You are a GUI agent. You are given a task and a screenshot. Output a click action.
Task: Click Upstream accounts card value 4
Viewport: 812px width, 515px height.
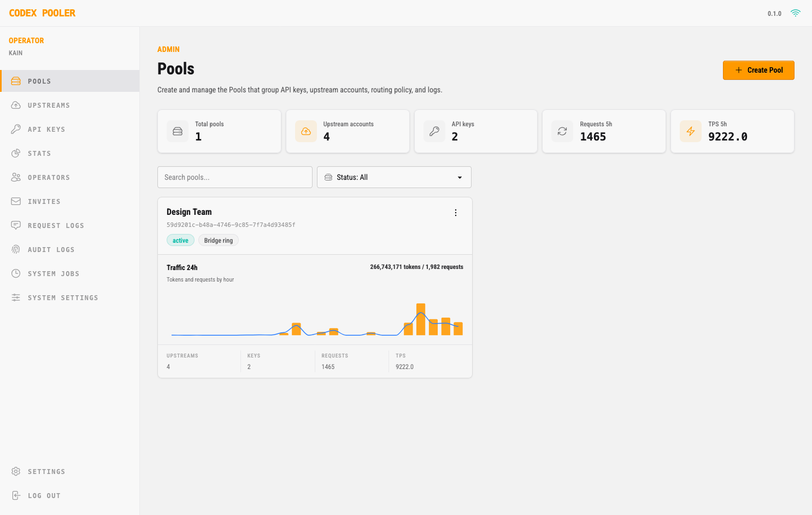click(x=326, y=137)
